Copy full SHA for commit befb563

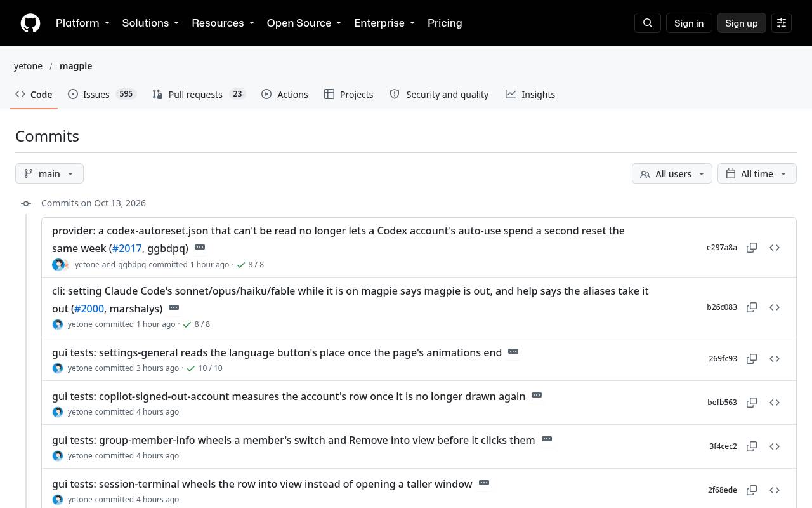pyautogui.click(x=752, y=403)
